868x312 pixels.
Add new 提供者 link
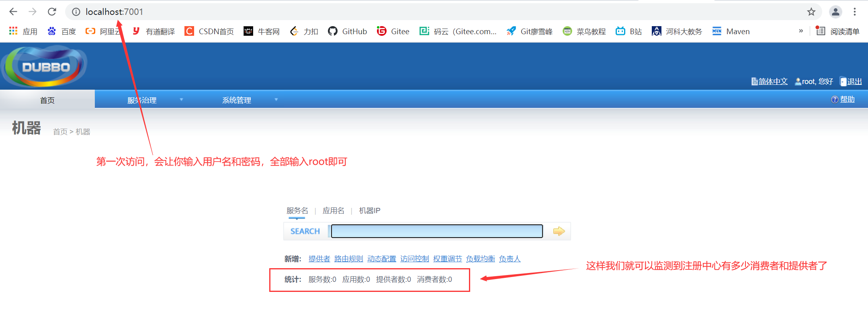coord(319,259)
